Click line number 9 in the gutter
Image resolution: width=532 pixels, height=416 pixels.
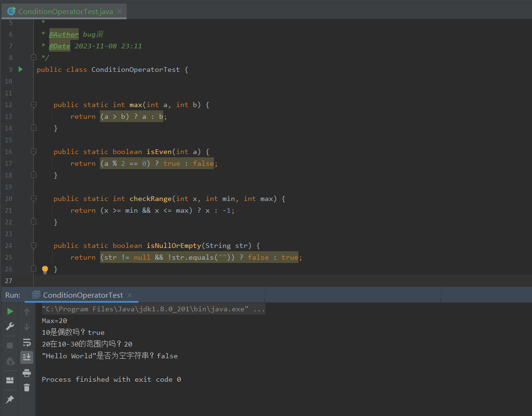pyautogui.click(x=10, y=69)
